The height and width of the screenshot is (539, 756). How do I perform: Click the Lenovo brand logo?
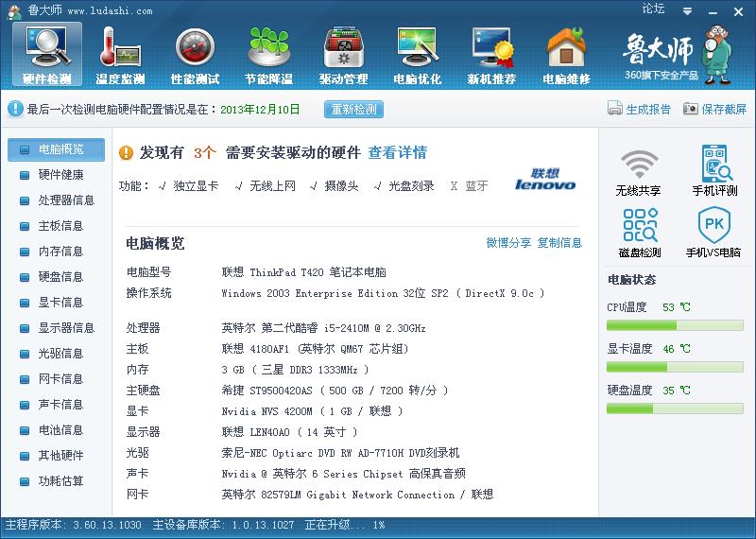click(545, 179)
